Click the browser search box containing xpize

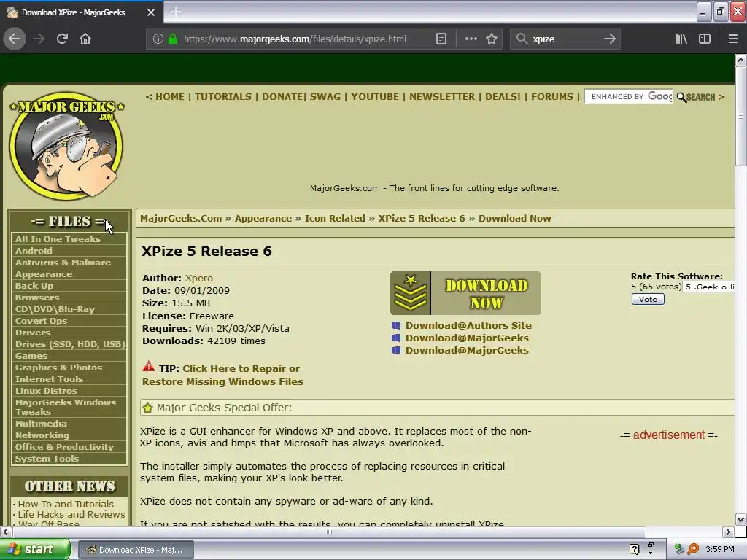[565, 39]
